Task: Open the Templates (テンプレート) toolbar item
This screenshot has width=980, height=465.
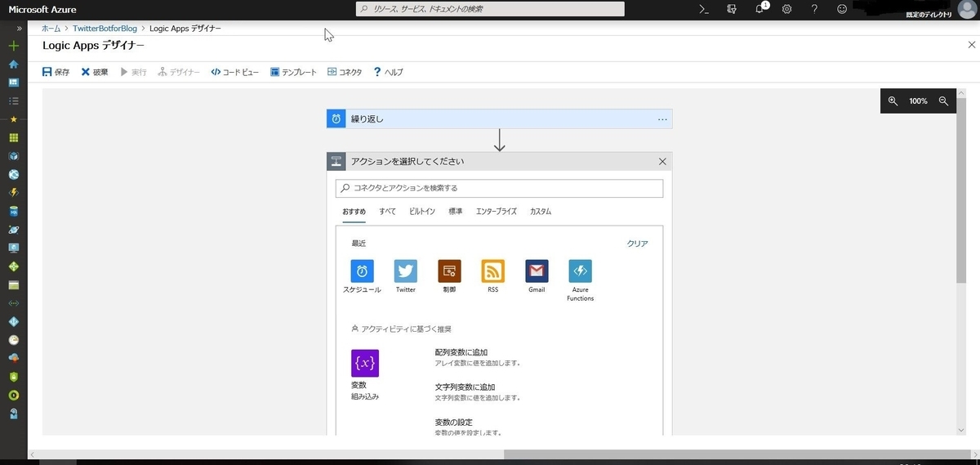Action: pyautogui.click(x=293, y=72)
